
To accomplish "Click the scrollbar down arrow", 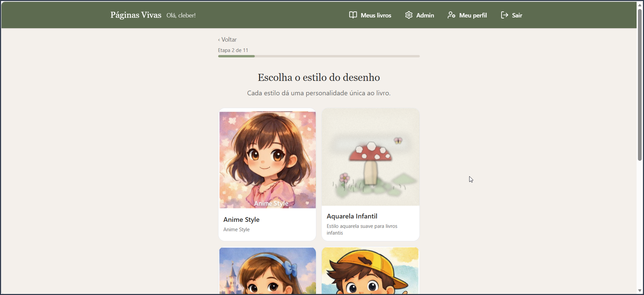I will pos(640,291).
